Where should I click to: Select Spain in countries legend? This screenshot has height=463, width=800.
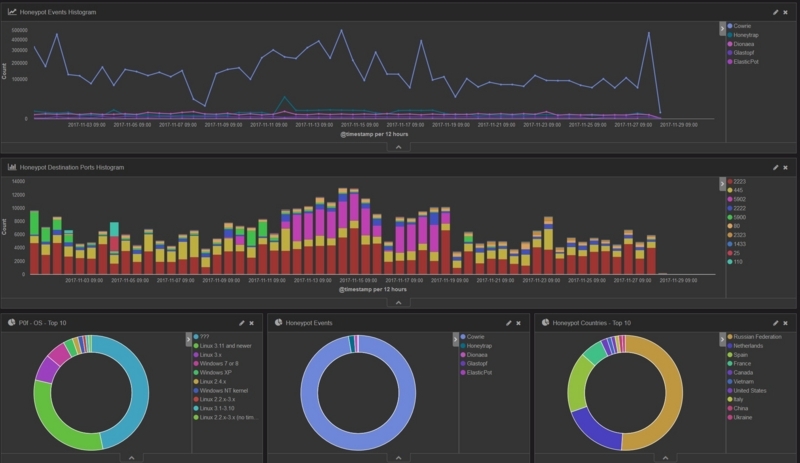click(740, 355)
